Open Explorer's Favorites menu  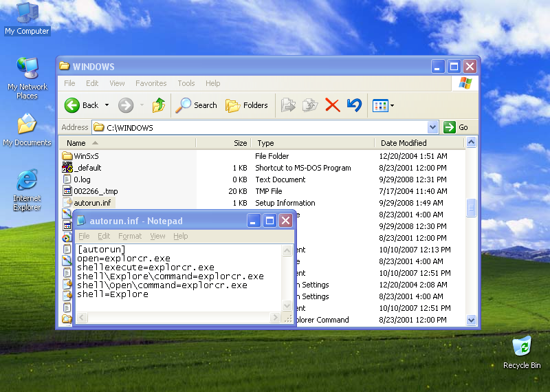tap(151, 83)
